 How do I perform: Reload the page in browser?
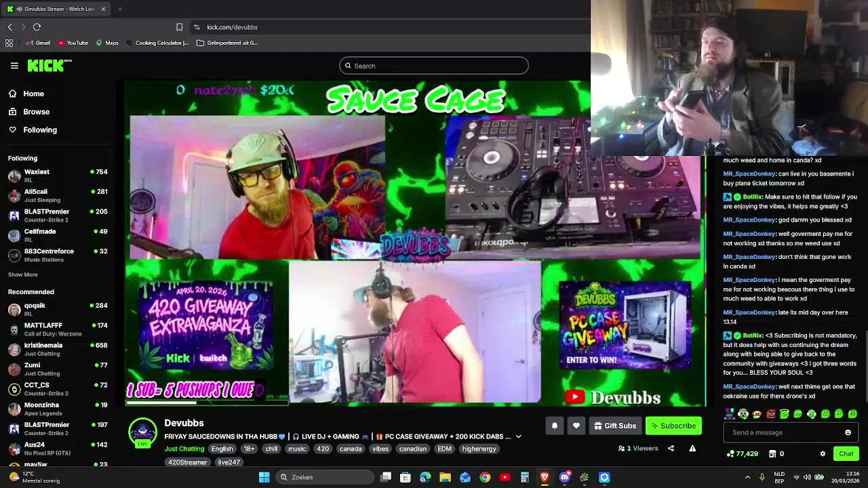[37, 27]
